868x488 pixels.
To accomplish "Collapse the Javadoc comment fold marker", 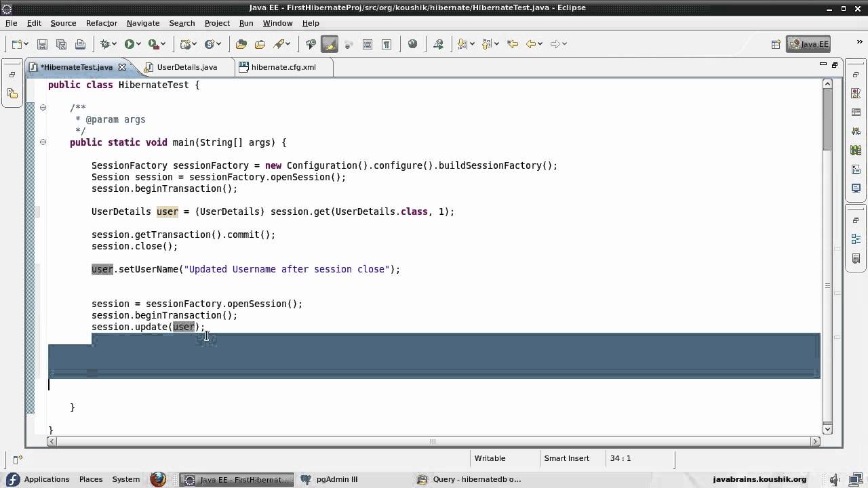I will click(43, 108).
